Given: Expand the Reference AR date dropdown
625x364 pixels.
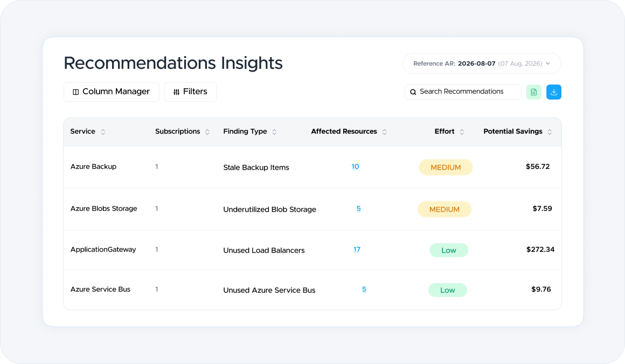Looking at the screenshot, I should (x=482, y=64).
